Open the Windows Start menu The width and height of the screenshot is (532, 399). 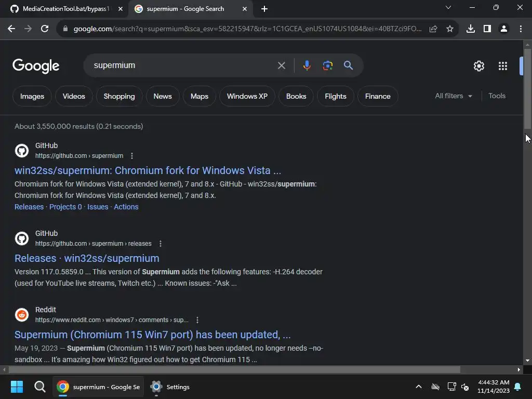[17, 387]
